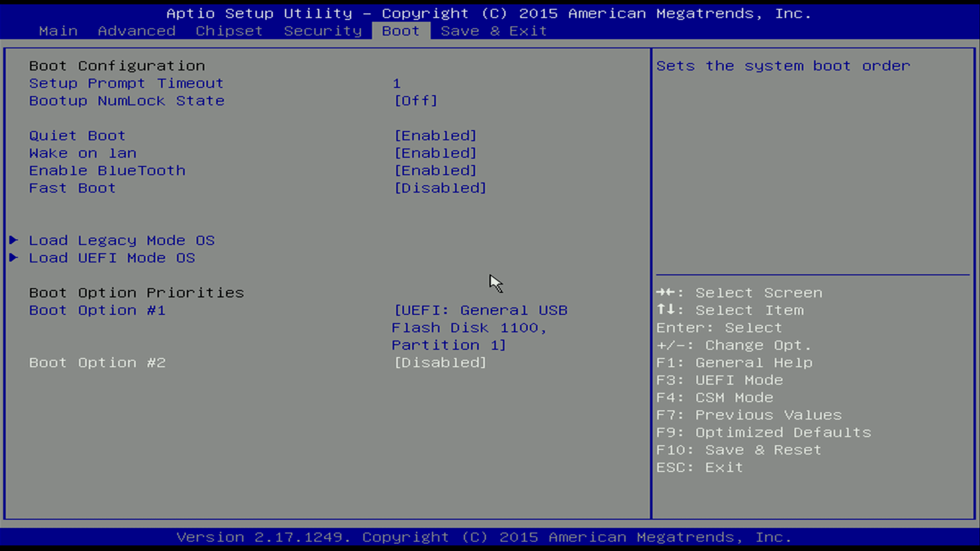Viewport: 980px width, 551px height.
Task: Select the Boot tab
Action: pyautogui.click(x=400, y=31)
